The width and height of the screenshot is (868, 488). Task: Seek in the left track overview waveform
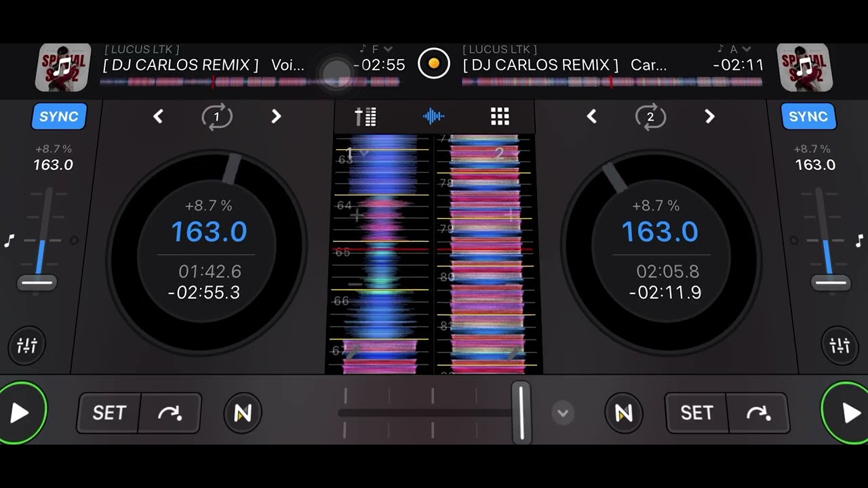pos(250,82)
